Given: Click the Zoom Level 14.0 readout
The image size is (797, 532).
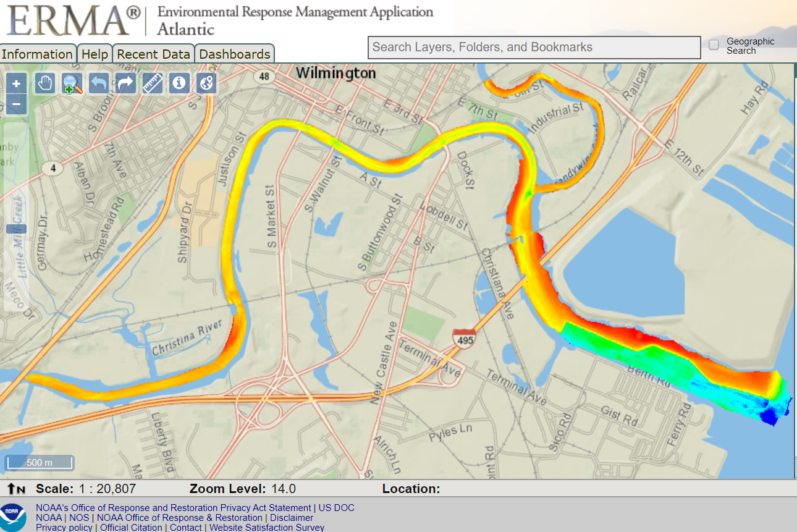Looking at the screenshot, I should [243, 489].
